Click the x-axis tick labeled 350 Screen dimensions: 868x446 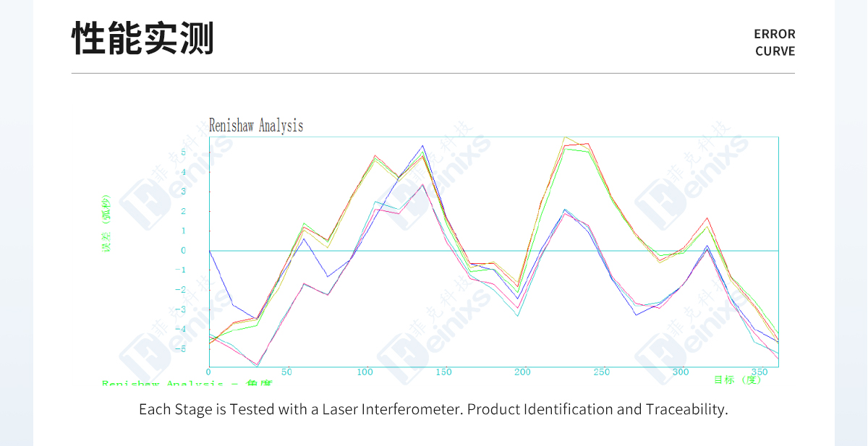point(759,372)
